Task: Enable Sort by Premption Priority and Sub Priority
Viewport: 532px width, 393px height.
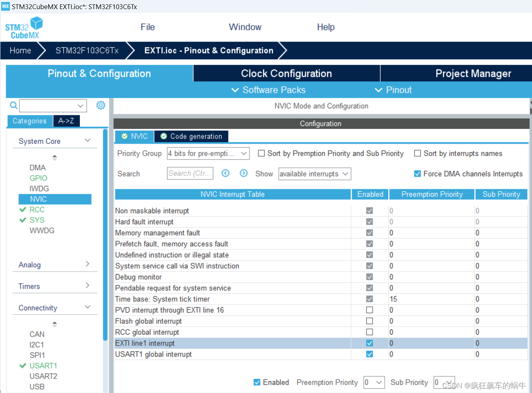Action: click(261, 153)
